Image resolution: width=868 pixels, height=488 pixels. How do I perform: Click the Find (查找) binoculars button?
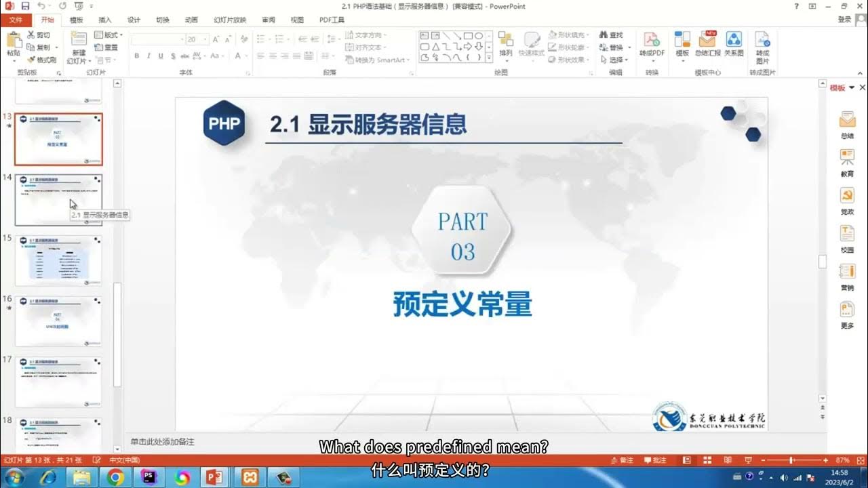tap(612, 35)
